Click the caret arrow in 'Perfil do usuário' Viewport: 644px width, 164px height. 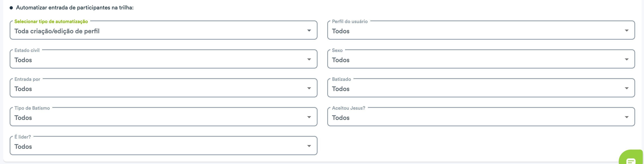point(627,30)
